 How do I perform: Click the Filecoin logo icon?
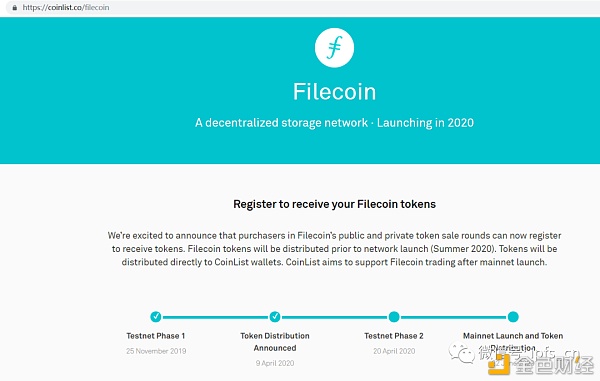[334, 48]
